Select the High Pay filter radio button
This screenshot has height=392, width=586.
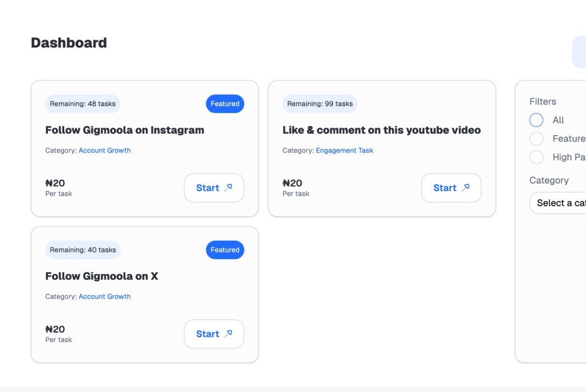pos(536,157)
